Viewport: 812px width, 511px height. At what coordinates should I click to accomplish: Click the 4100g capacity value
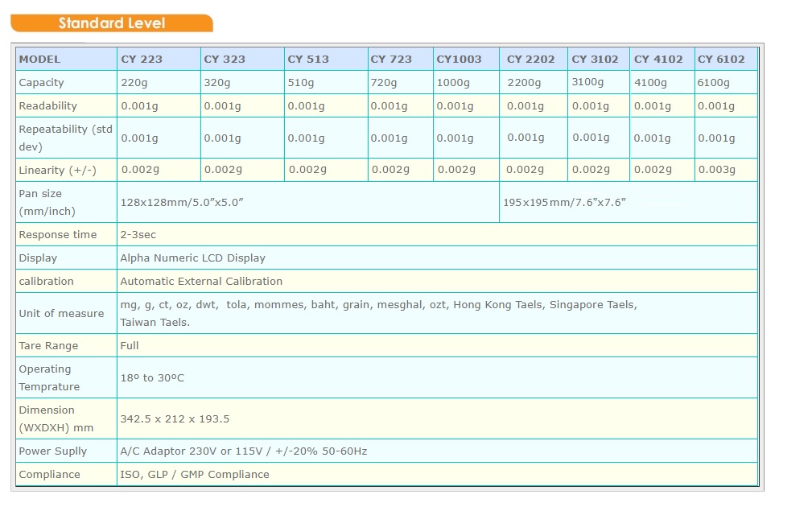click(650, 82)
